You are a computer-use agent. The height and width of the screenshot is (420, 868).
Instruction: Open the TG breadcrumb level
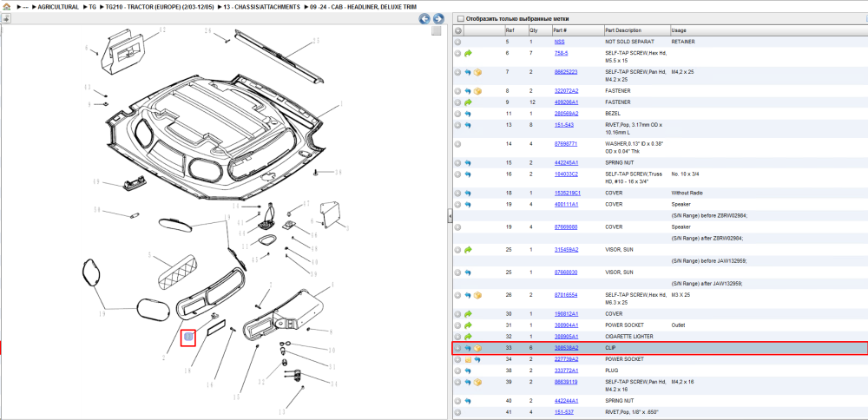[93, 7]
